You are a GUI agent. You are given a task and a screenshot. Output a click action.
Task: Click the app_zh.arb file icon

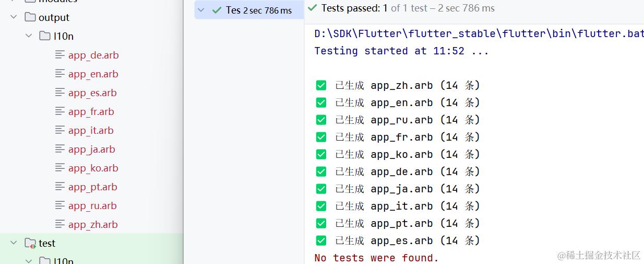click(60, 224)
